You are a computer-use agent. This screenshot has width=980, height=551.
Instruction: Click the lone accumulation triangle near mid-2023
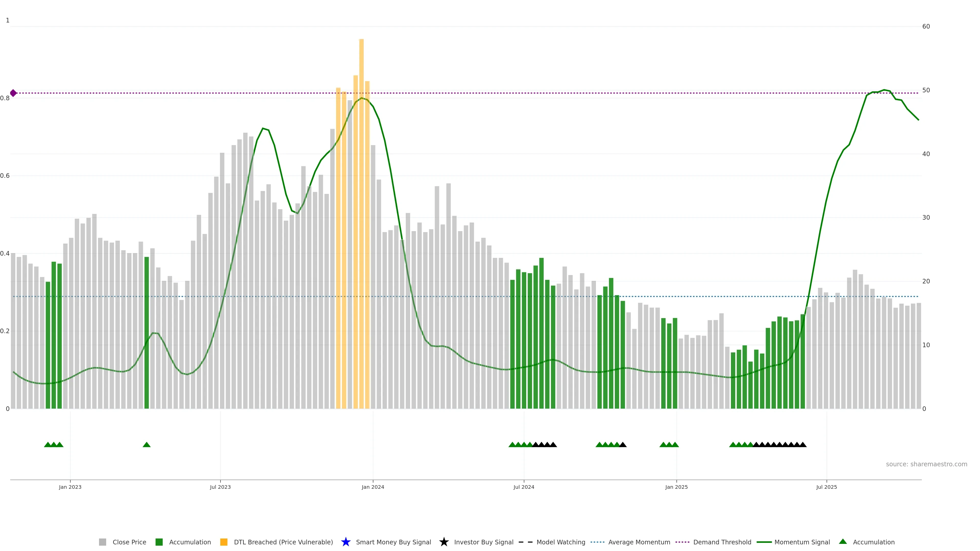click(146, 445)
